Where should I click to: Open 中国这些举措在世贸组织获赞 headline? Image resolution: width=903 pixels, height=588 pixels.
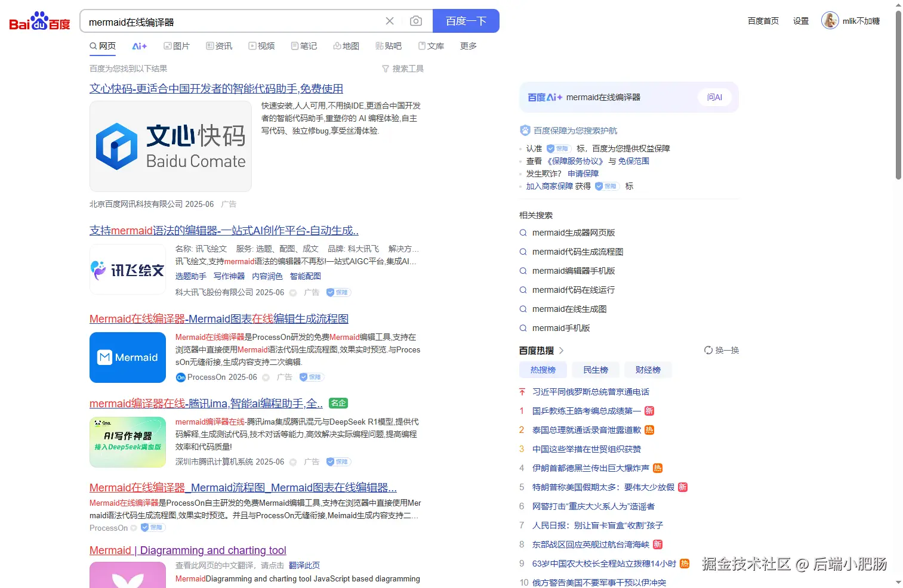click(x=587, y=449)
